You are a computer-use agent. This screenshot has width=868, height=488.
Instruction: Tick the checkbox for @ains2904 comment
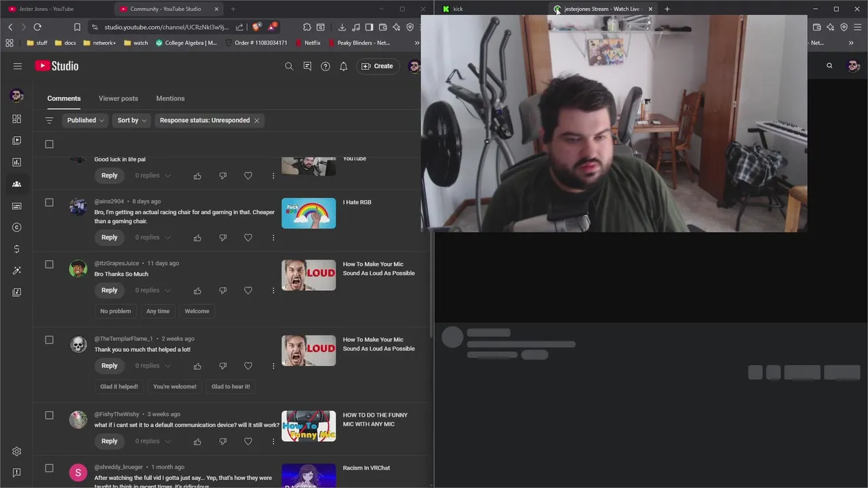49,202
